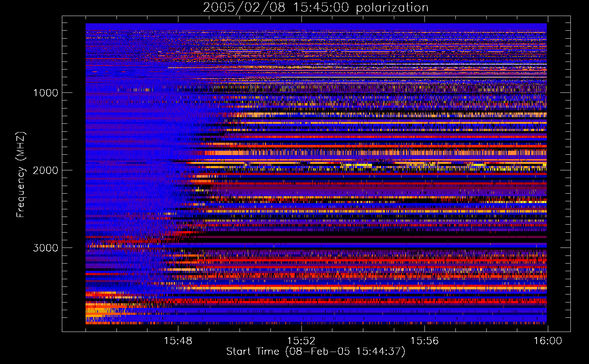This screenshot has width=589, height=364.
Task: Click the '15:56' time axis label
Action: pos(424,341)
